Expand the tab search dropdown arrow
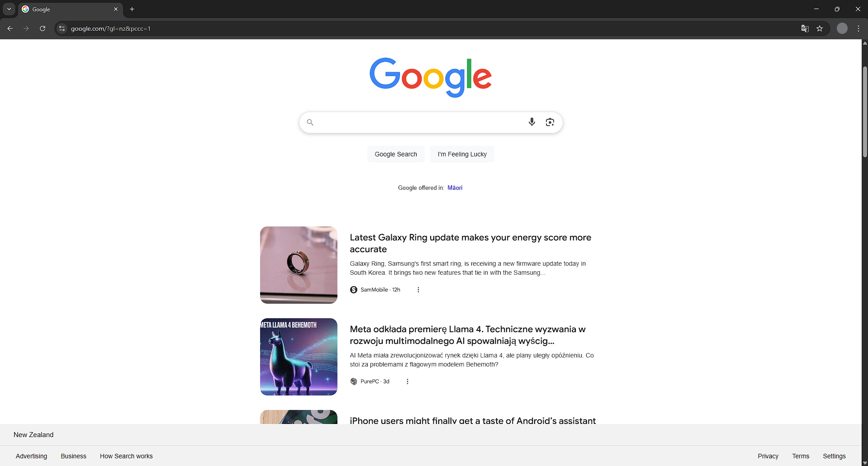 (x=9, y=9)
